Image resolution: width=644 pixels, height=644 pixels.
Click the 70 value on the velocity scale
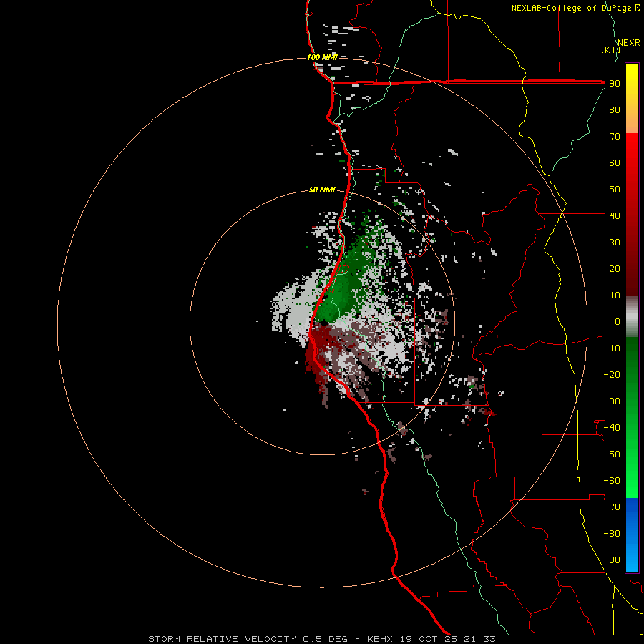click(615, 137)
